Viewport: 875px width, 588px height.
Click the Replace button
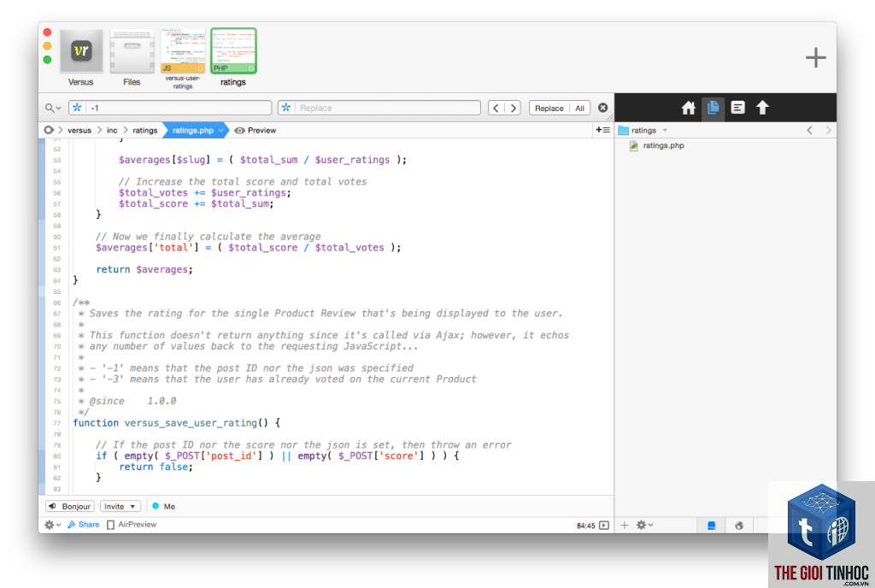pos(549,108)
